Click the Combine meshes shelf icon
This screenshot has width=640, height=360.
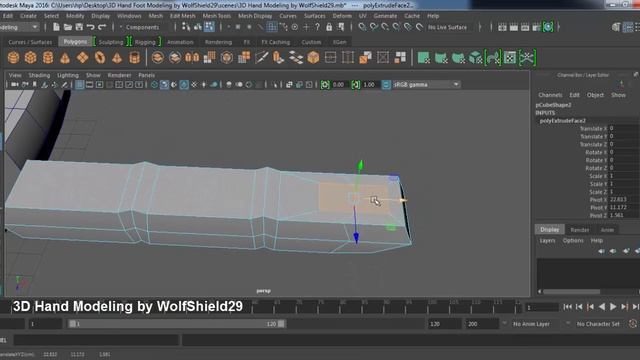coord(158,58)
